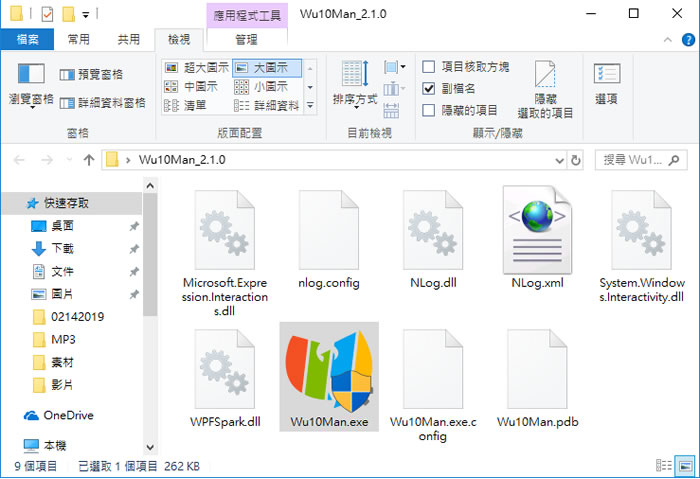Click sidebar scrollbar down arrow

pos(150,447)
